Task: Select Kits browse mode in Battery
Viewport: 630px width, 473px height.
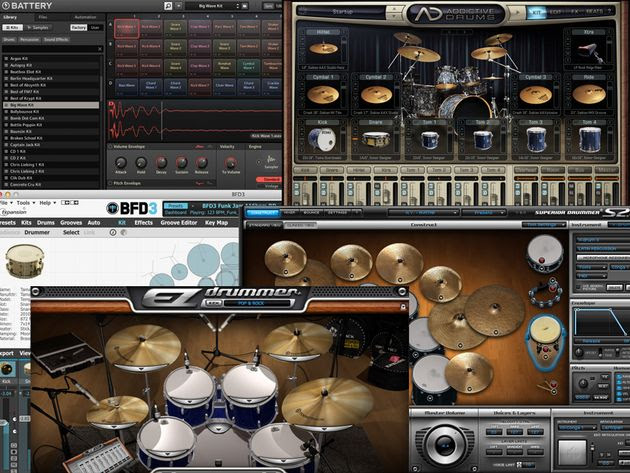Action: click(x=13, y=27)
